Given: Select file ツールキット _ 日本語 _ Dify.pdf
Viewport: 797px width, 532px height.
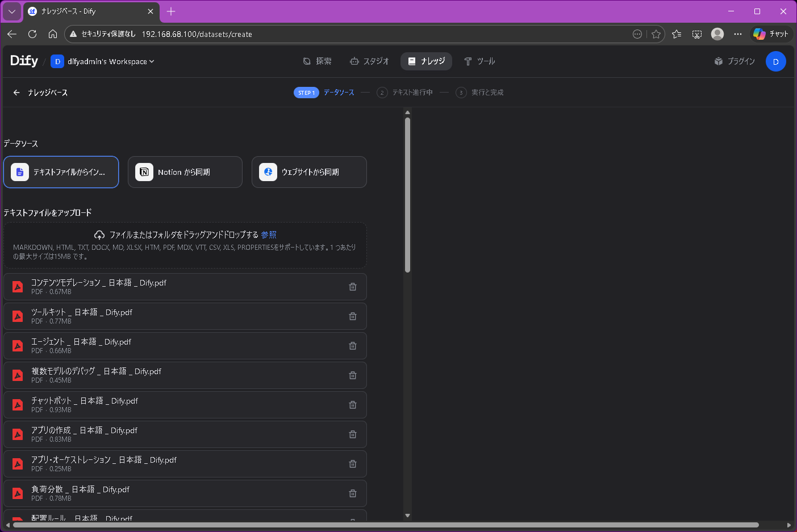Looking at the screenshot, I should point(185,316).
